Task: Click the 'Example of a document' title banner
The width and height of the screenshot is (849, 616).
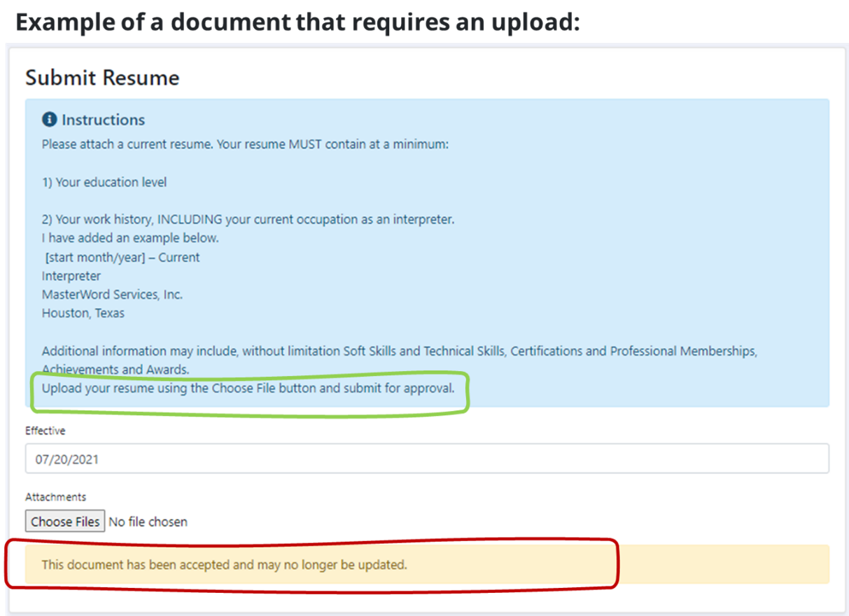Action: pos(298,22)
